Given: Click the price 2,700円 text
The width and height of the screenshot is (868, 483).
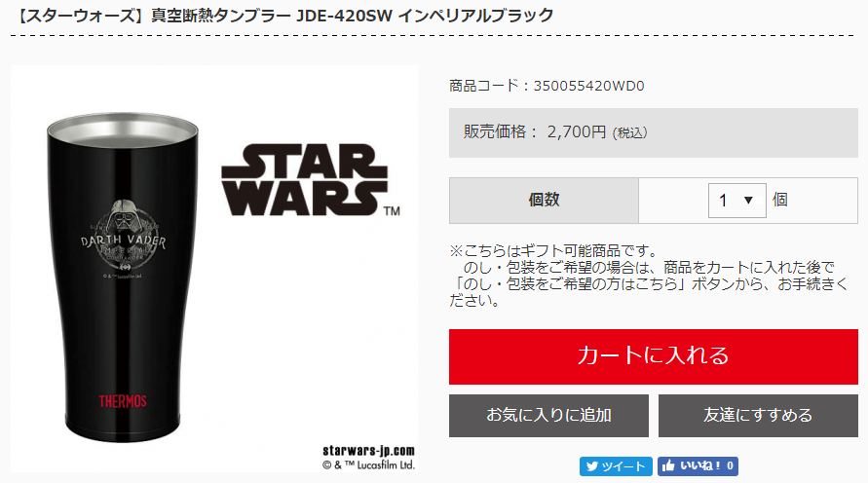Looking at the screenshot, I should tap(577, 131).
